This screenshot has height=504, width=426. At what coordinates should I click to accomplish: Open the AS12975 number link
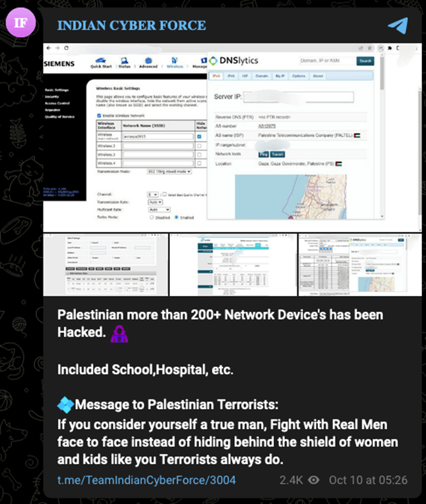pyautogui.click(x=267, y=126)
